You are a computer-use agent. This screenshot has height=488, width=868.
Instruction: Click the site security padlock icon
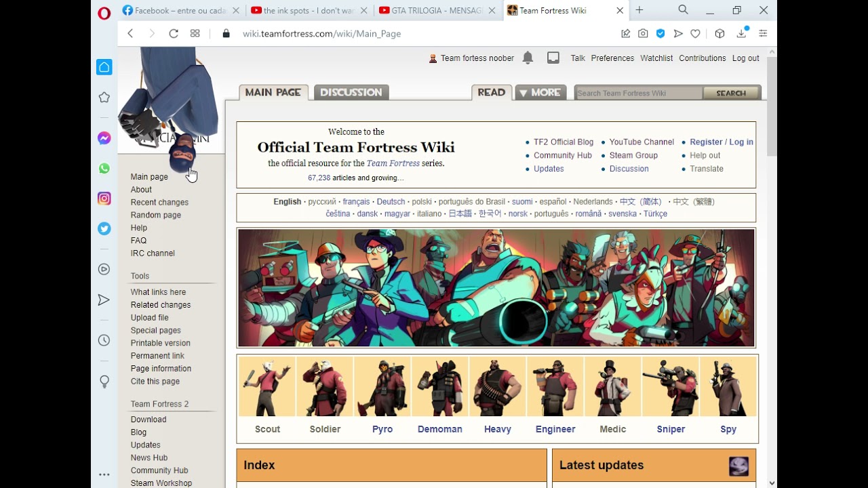click(226, 33)
